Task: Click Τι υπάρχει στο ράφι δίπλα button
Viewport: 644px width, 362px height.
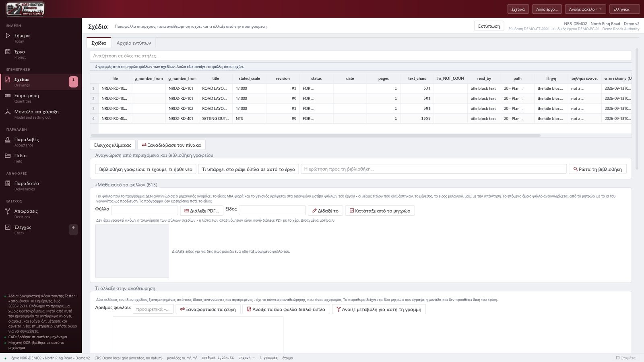Action: pyautogui.click(x=248, y=169)
